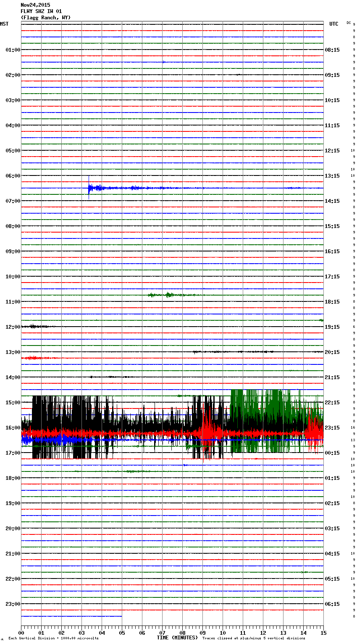
Task: Click the (Flagg Ranch, WY) location label
Action: [x=46, y=18]
